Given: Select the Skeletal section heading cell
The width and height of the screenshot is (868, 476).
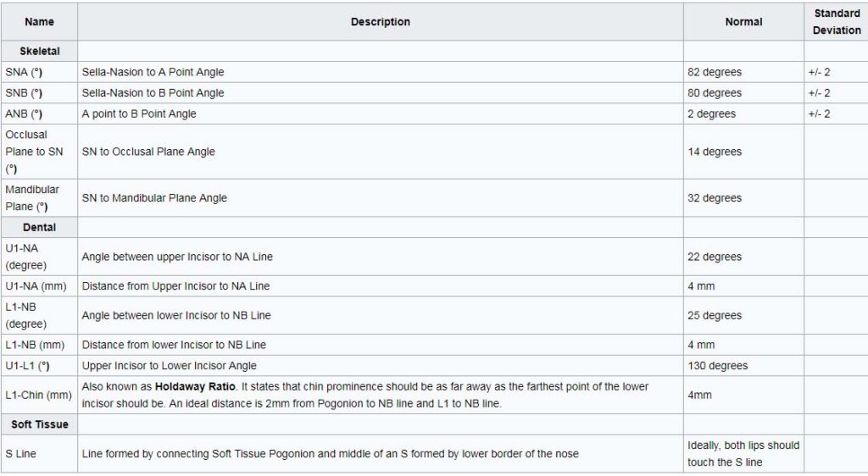Looking at the screenshot, I should coord(39,51).
